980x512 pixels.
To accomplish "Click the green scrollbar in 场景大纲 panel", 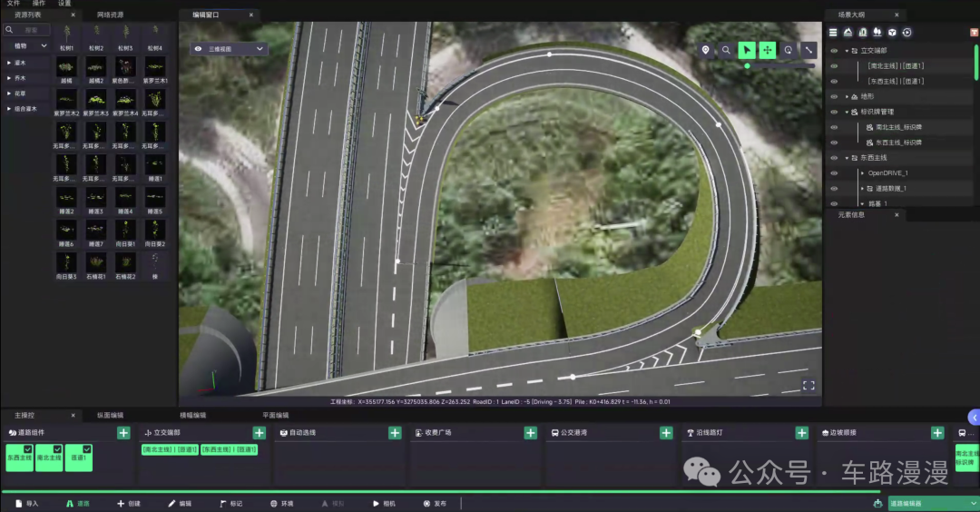I will click(977, 63).
